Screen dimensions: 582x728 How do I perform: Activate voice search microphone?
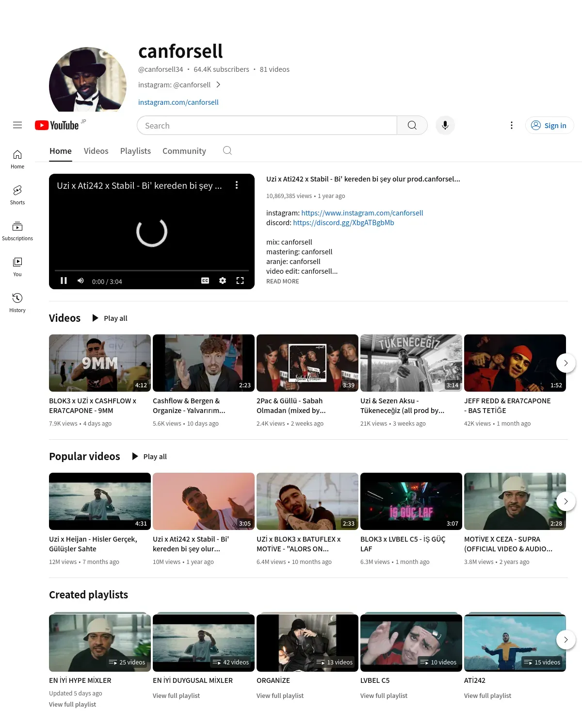pyautogui.click(x=445, y=125)
